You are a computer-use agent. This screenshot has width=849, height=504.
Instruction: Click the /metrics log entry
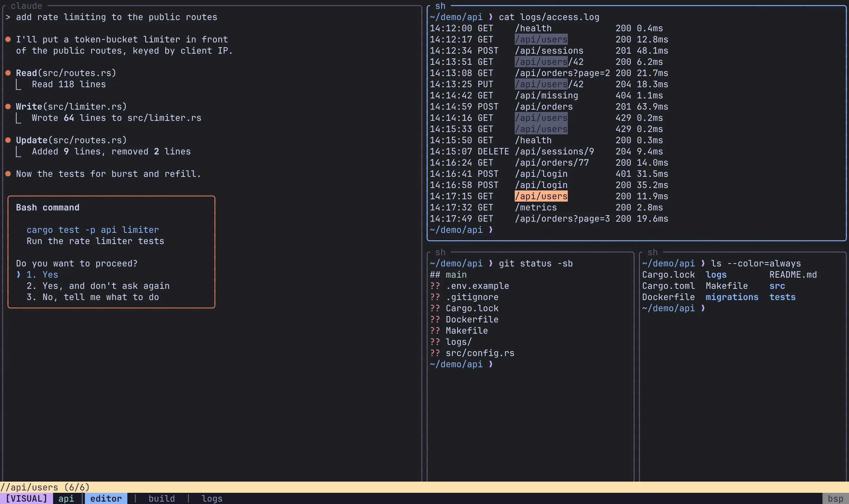tap(547, 207)
